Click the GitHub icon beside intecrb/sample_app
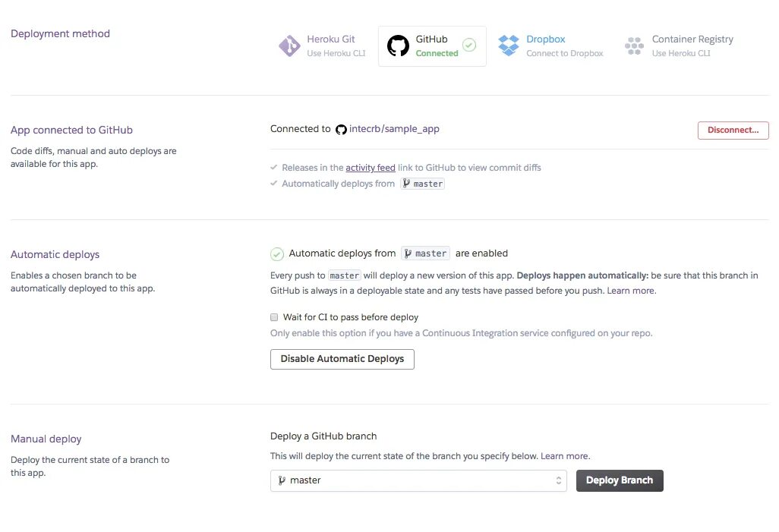This screenshot has width=779, height=532. pyautogui.click(x=341, y=130)
